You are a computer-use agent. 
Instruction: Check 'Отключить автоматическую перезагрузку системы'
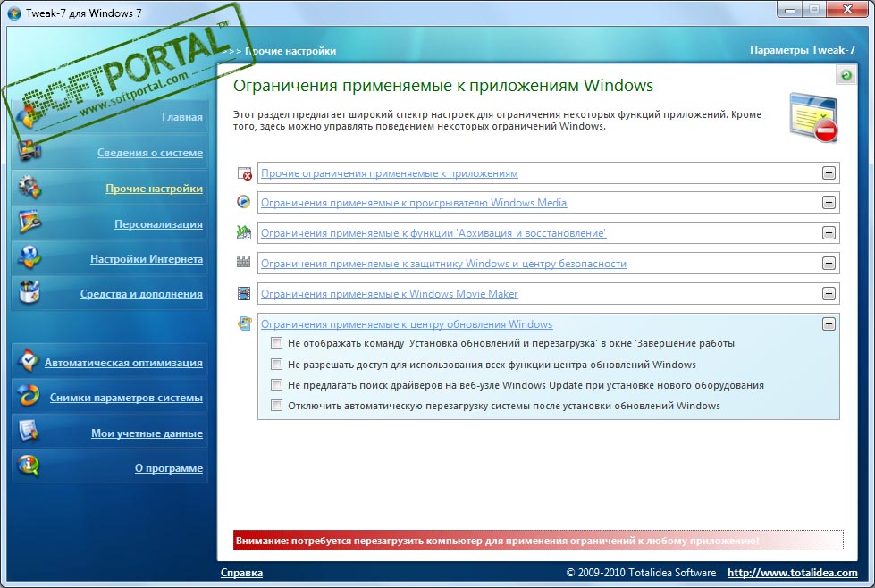pos(276,406)
